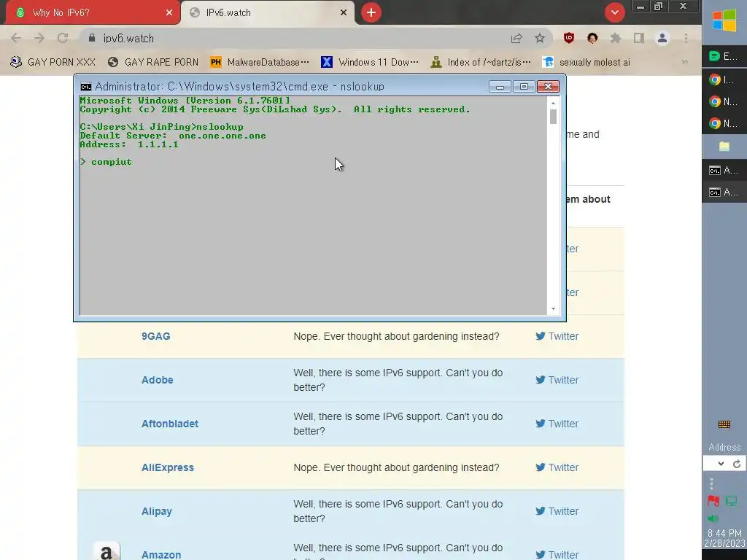The image size is (747, 560).
Task: Open the volume speaker tray icon
Action: pyautogui.click(x=713, y=518)
